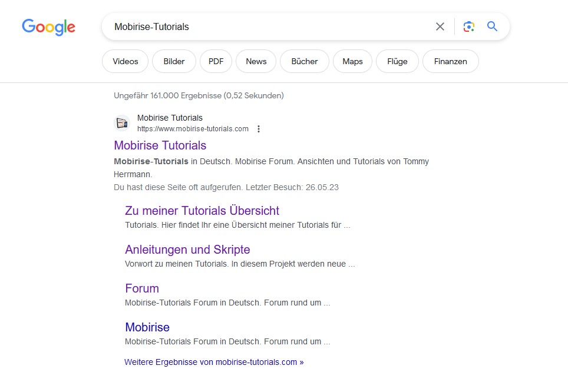Select the Flüge filter chip
This screenshot has width=568, height=392.
[x=397, y=61]
